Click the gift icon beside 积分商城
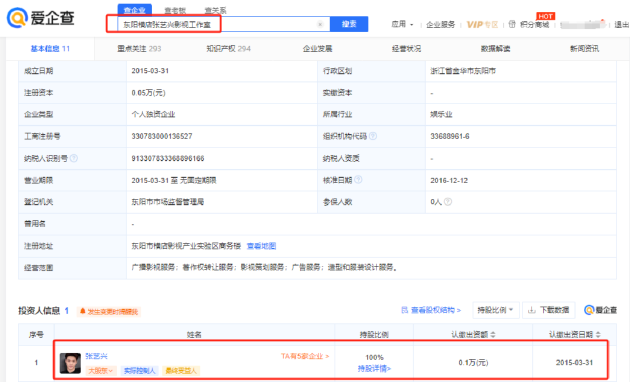The height and width of the screenshot is (382, 630). click(x=512, y=24)
